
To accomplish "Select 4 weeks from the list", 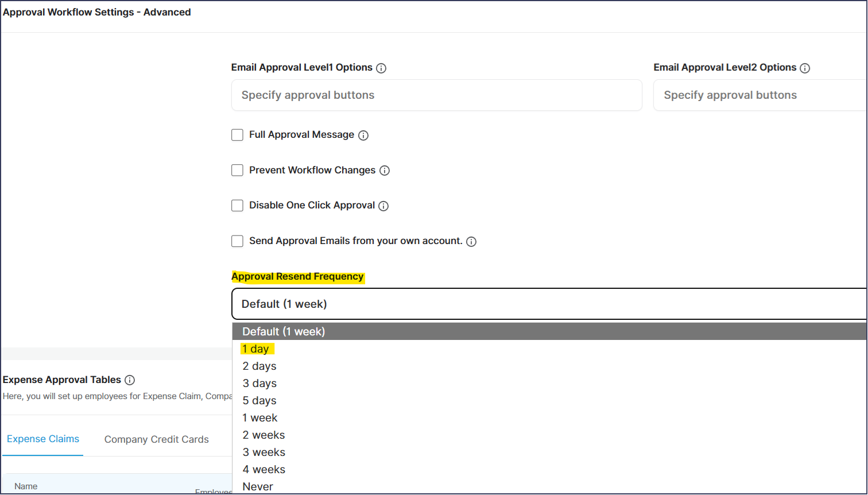I will [x=550, y=469].
